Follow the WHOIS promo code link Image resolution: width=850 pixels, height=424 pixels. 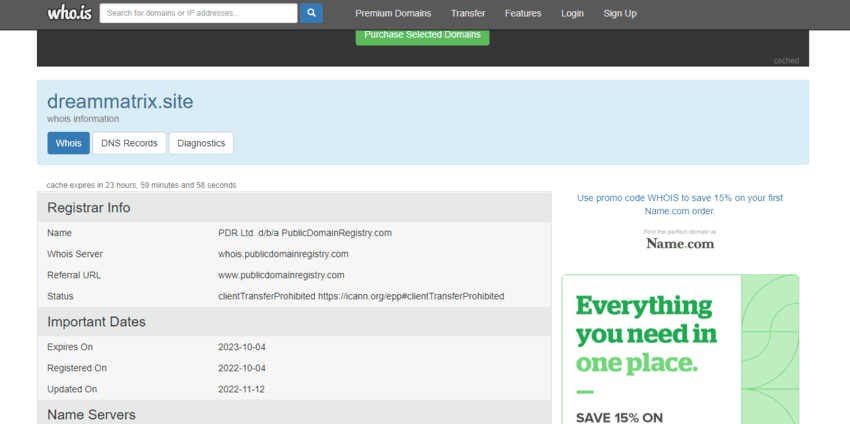680,204
